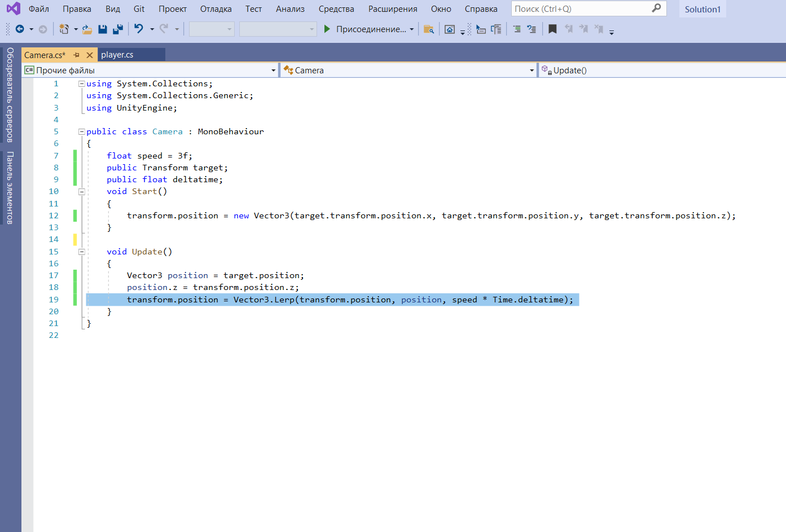Open toolbar overflow options after house icon

[x=462, y=32]
